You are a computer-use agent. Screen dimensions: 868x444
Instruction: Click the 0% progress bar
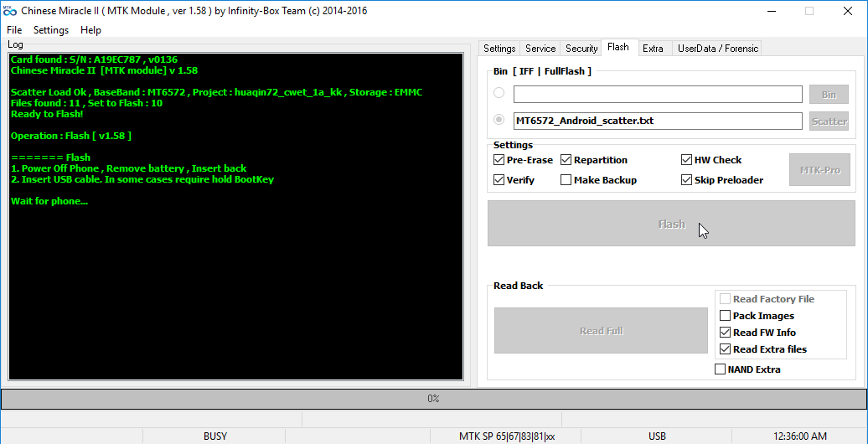434,399
